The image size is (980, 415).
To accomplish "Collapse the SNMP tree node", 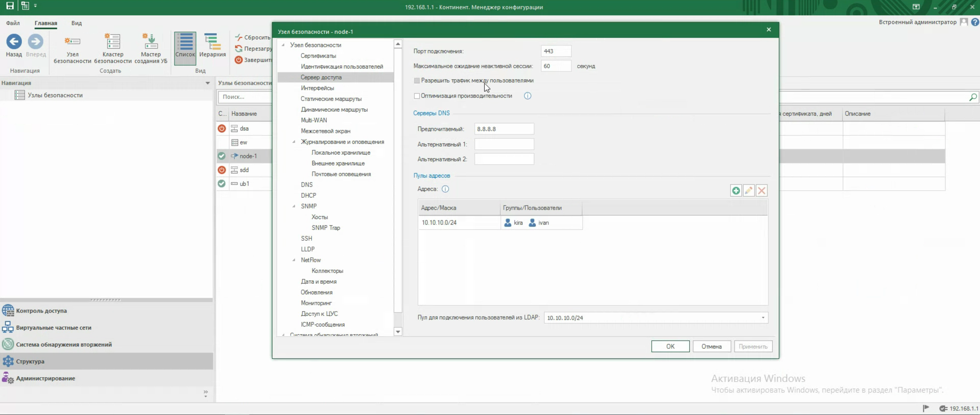I will pos(294,206).
